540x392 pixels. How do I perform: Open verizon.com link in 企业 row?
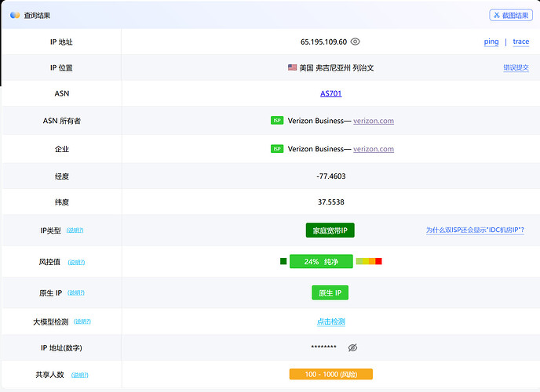pyautogui.click(x=374, y=149)
